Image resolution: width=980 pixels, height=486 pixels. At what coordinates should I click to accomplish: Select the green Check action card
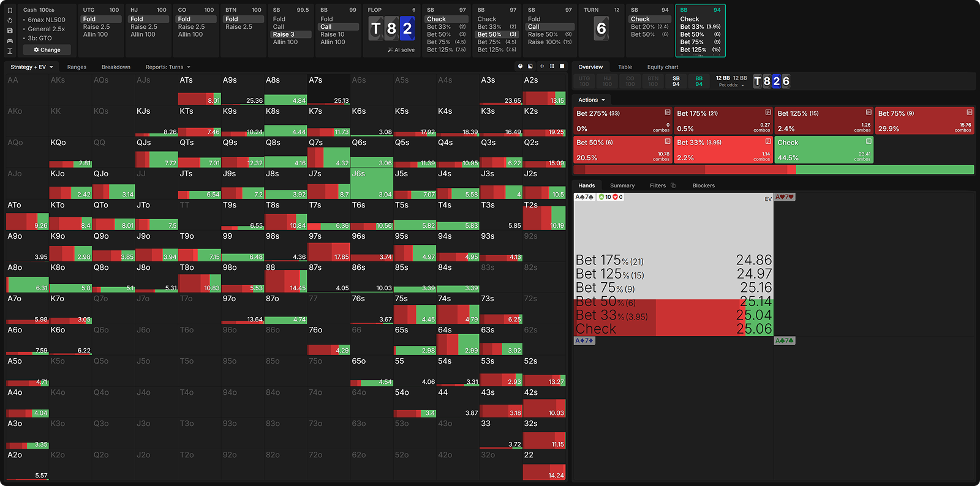pyautogui.click(x=823, y=150)
